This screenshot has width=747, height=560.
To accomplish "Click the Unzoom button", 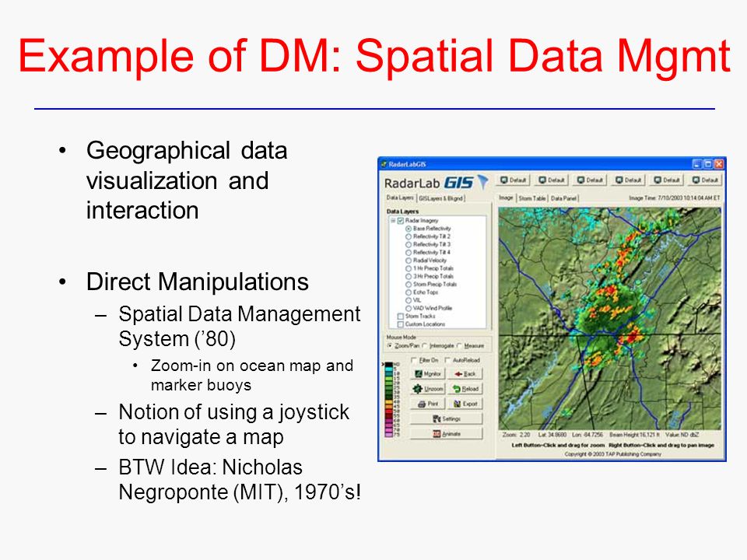I will point(427,389).
